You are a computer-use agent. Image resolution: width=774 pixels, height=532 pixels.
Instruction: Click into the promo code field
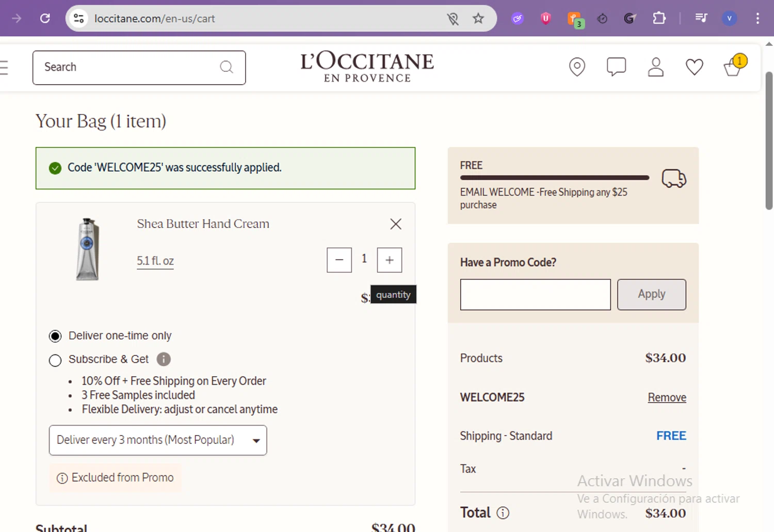535,295
